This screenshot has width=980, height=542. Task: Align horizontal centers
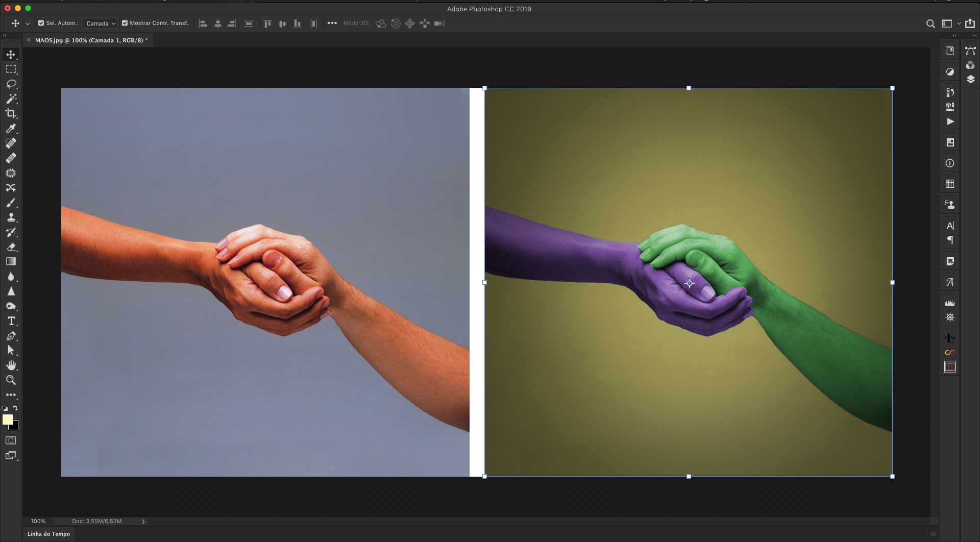pos(217,23)
